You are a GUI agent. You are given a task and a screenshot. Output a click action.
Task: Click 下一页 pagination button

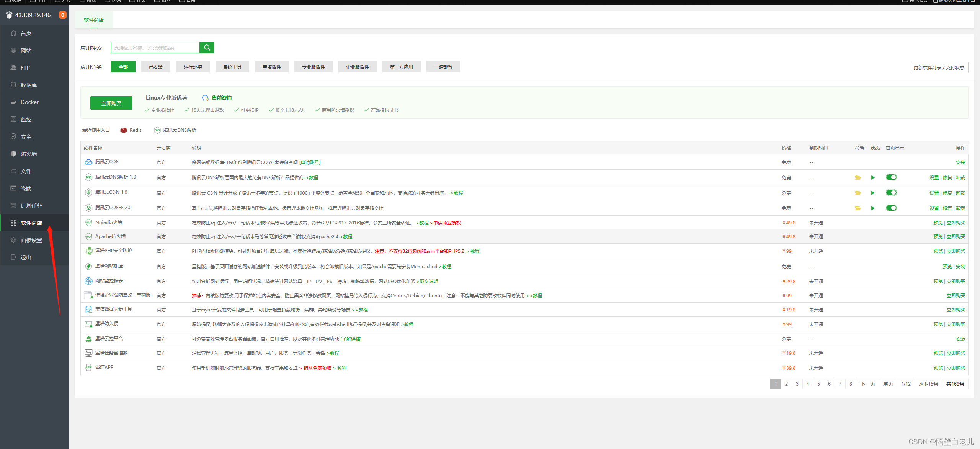867,384
